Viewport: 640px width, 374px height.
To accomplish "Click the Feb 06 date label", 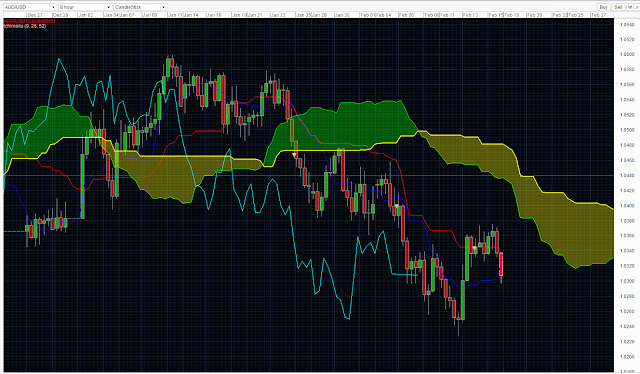I will coord(406,15).
